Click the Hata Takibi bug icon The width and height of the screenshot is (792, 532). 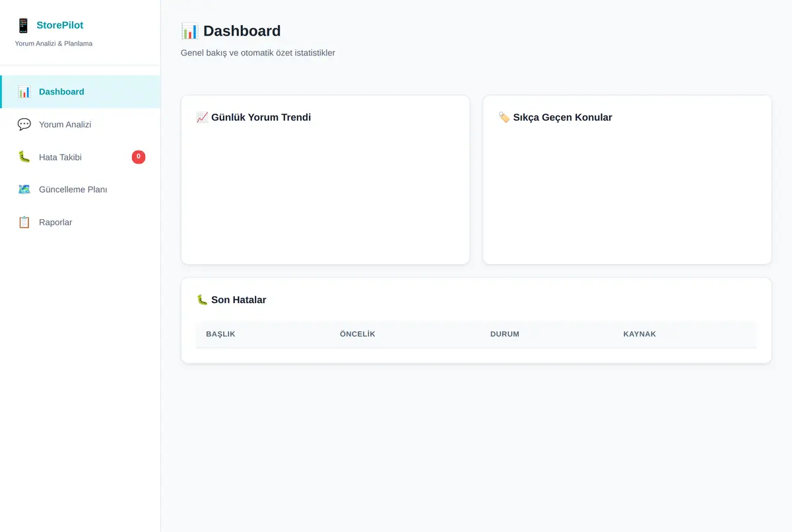[x=24, y=157]
